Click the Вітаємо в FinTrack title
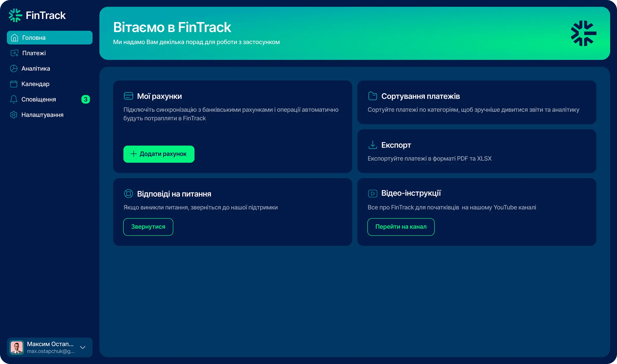The height and width of the screenshot is (364, 617). 172,27
